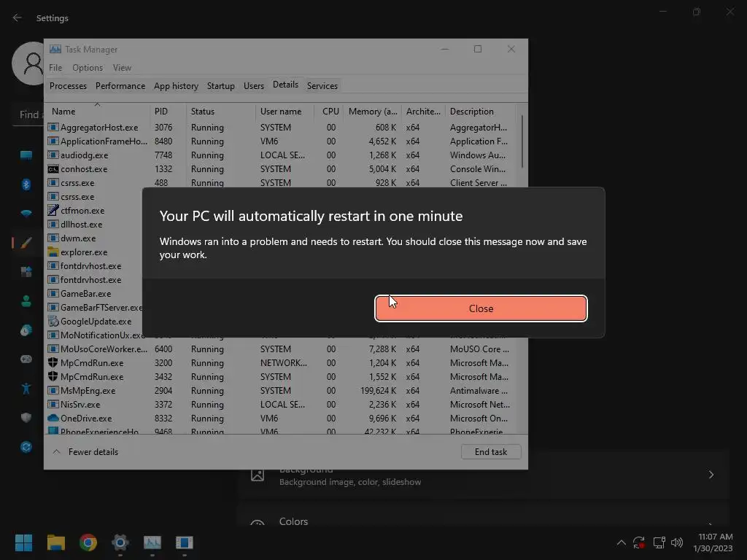The width and height of the screenshot is (747, 560).
Task: Open the File menu in Task Manager
Action: tap(55, 68)
